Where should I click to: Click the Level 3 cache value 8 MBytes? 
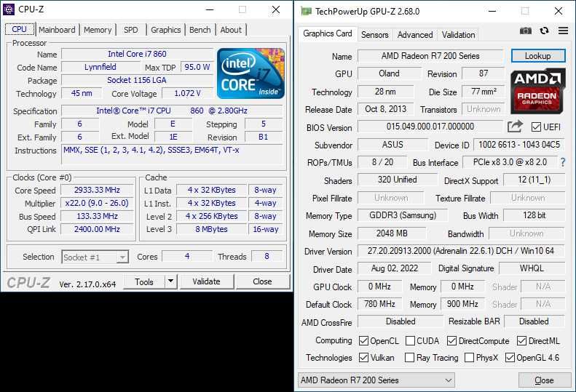coord(211,229)
